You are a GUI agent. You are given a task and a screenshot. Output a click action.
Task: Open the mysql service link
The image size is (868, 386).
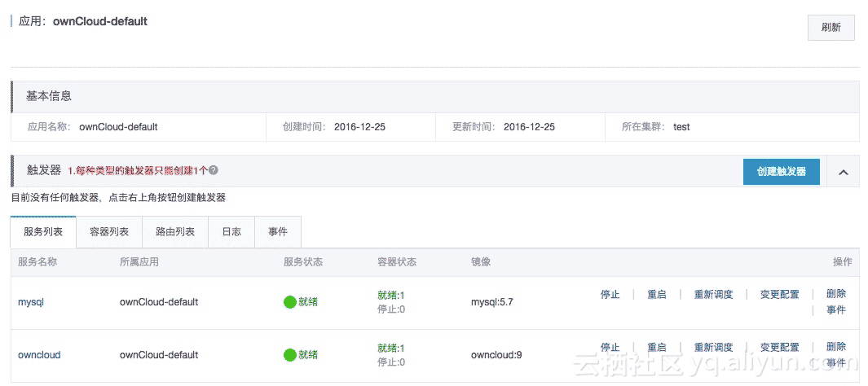coord(31,302)
